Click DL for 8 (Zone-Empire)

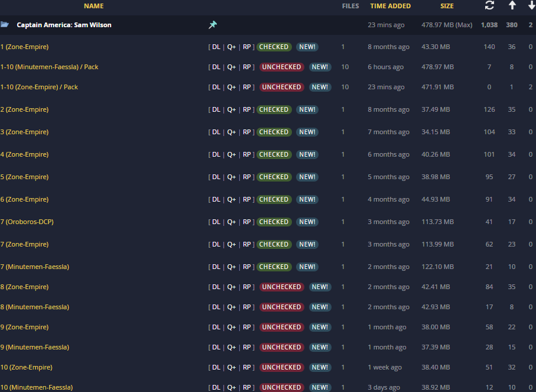(x=216, y=287)
